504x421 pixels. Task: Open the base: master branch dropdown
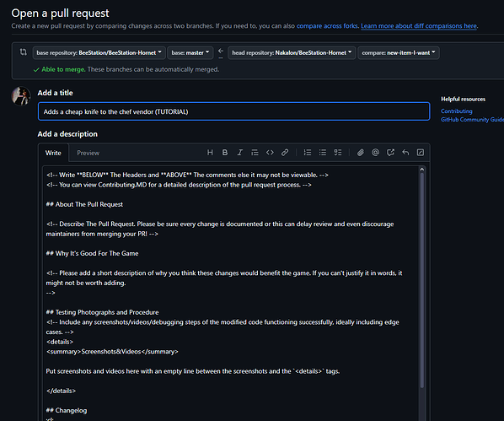pyautogui.click(x=190, y=53)
